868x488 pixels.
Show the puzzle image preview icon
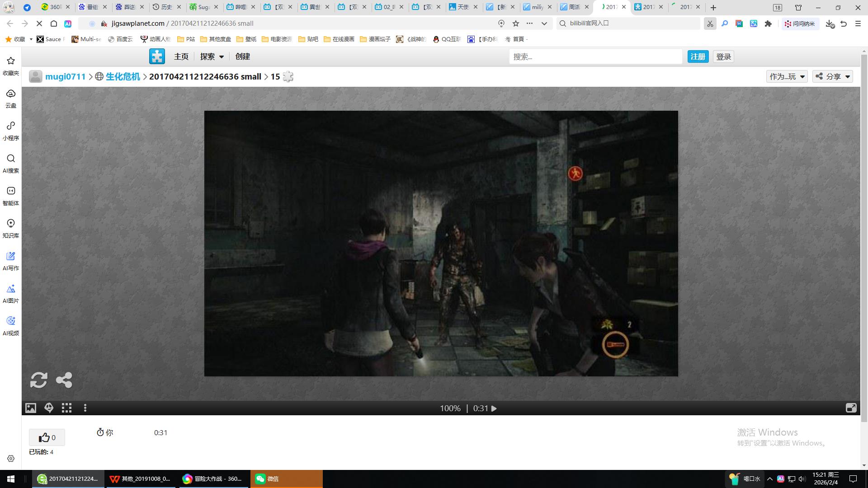31,408
